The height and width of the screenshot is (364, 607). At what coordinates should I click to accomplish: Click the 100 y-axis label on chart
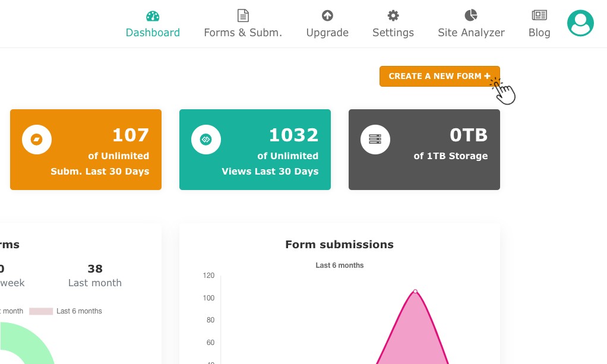tap(208, 297)
